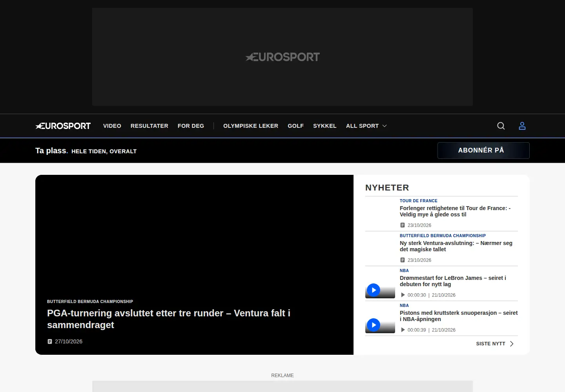This screenshot has width=565, height=392.
Task: Open the Siste nytt link
Action: point(491,344)
